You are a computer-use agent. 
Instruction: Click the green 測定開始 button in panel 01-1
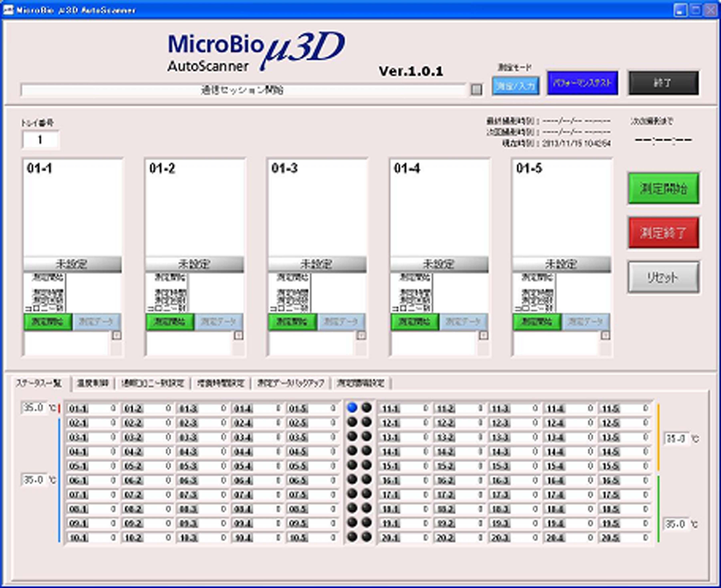48,322
